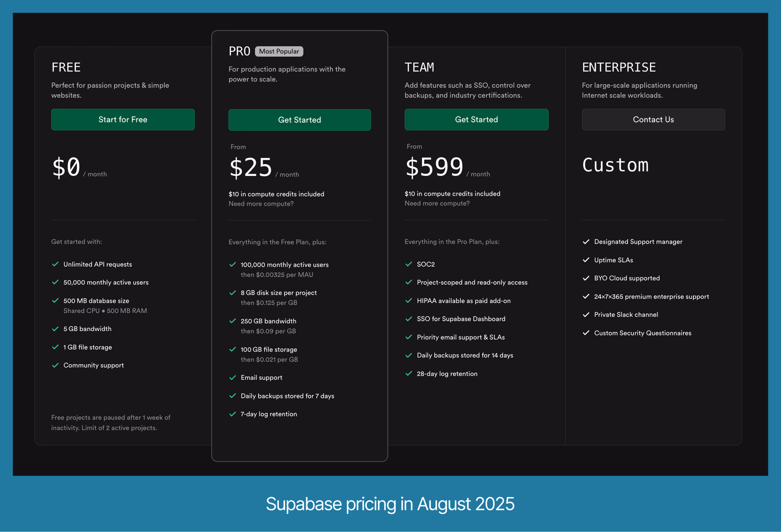
Task: Open Need more compute? under the Pro price
Action: tap(261, 203)
